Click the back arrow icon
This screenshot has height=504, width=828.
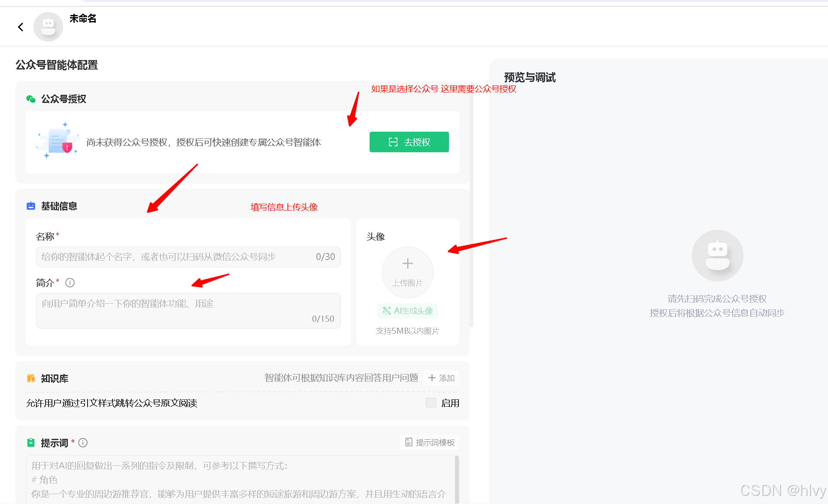pyautogui.click(x=21, y=27)
